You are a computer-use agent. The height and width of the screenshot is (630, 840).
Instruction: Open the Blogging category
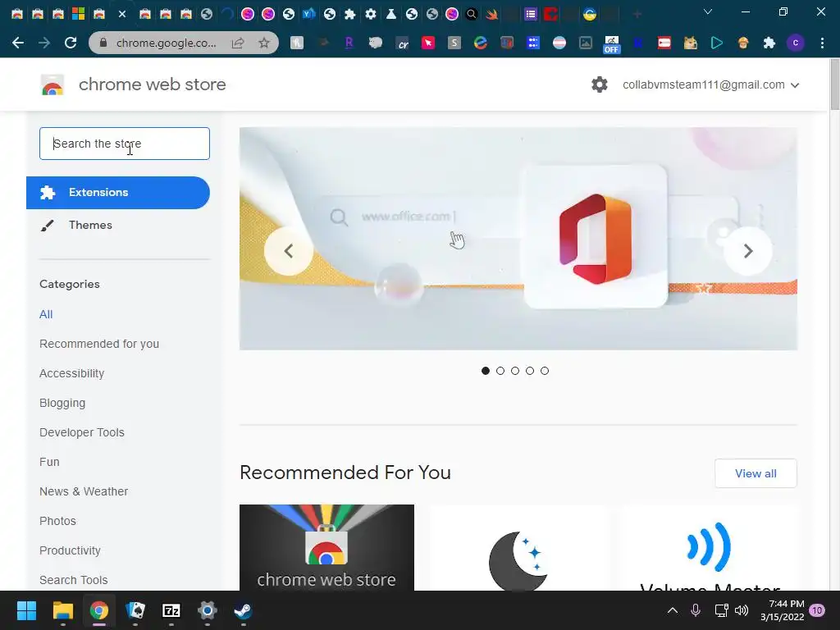(62, 403)
